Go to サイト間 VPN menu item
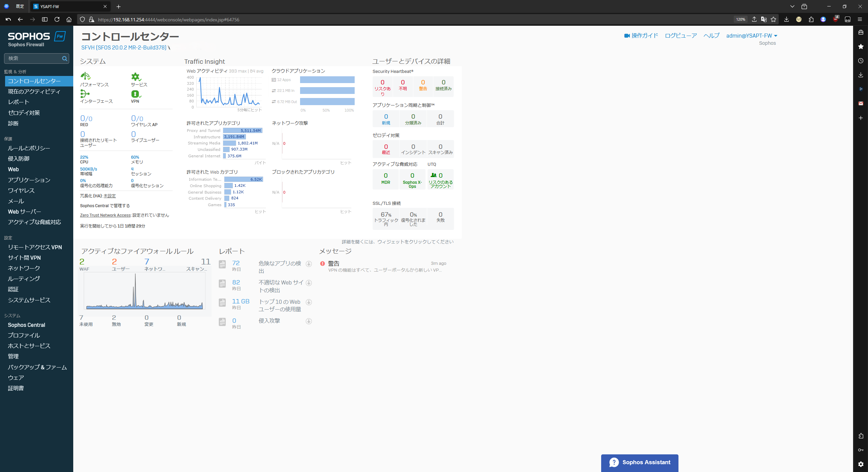 pos(24,258)
